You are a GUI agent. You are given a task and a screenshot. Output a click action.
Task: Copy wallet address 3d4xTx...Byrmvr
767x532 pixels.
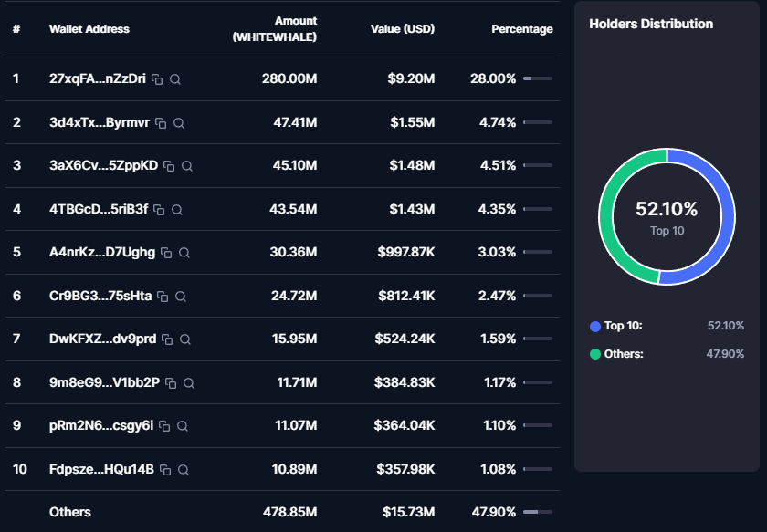tap(161, 123)
